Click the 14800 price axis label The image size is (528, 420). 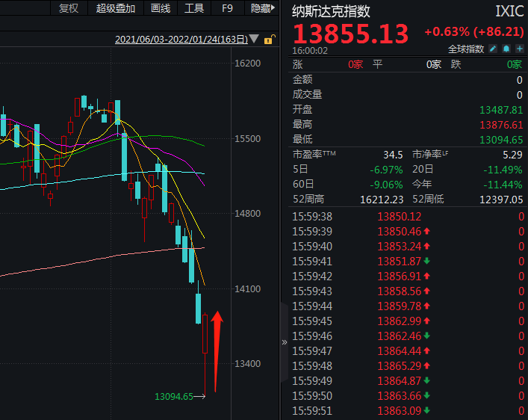(247, 214)
